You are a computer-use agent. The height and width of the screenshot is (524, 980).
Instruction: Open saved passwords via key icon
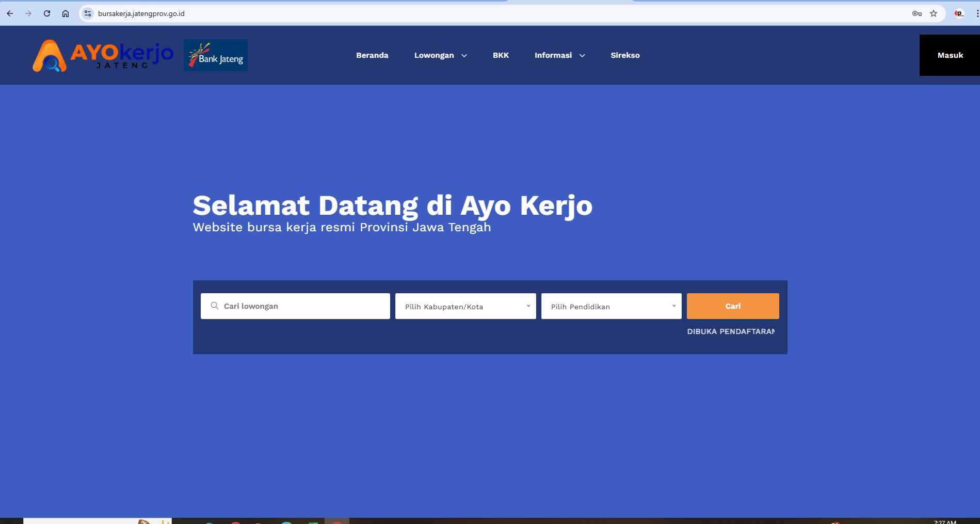[917, 13]
